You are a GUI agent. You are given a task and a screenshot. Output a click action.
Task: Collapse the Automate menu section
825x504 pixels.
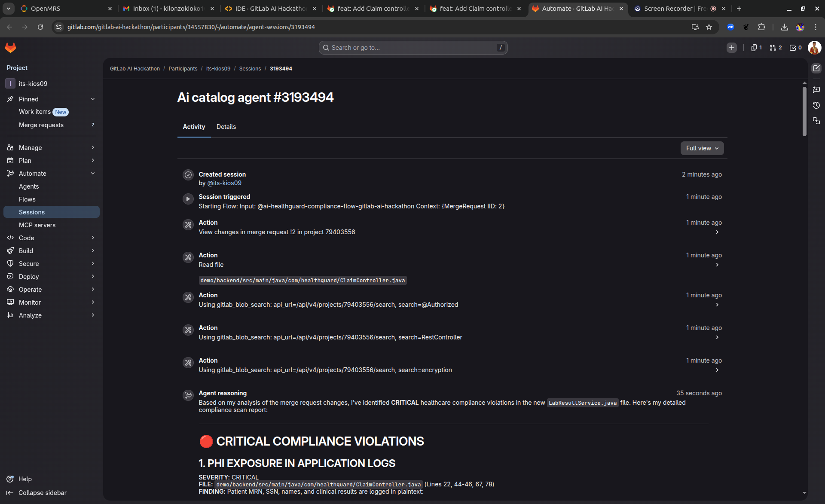pyautogui.click(x=93, y=174)
